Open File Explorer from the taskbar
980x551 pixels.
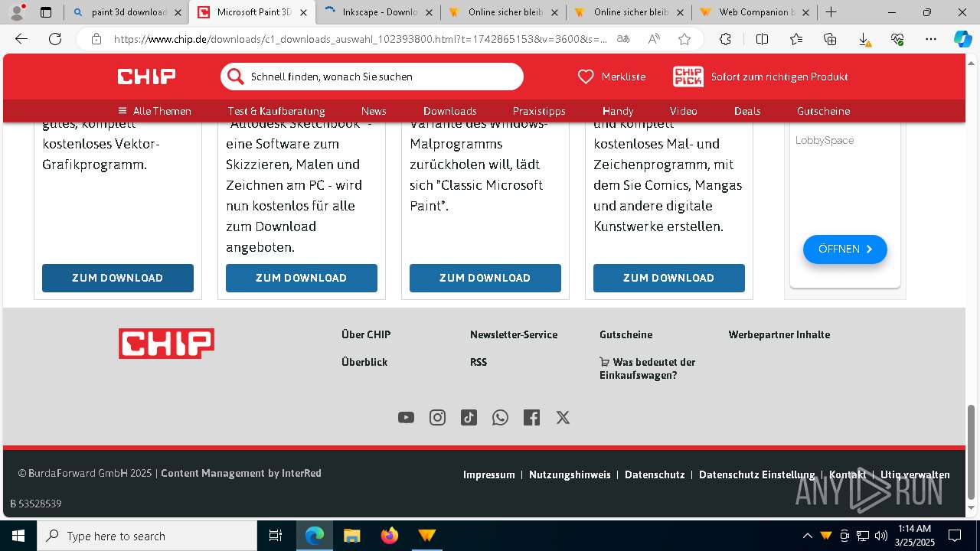pyautogui.click(x=352, y=536)
